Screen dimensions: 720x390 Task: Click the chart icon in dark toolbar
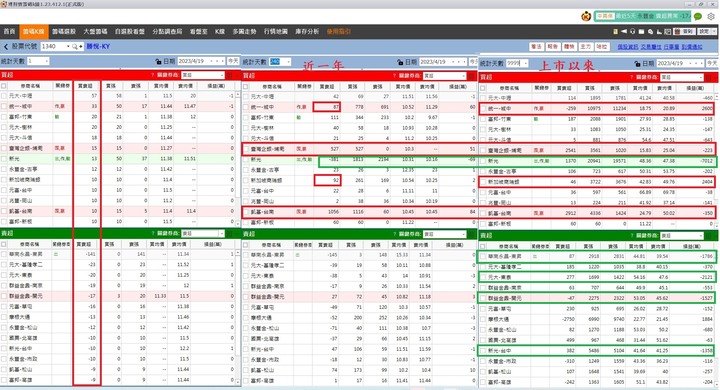[659, 32]
